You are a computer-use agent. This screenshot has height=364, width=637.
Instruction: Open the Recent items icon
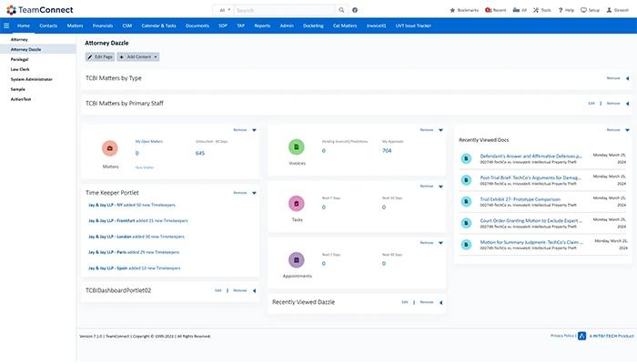pyautogui.click(x=489, y=10)
